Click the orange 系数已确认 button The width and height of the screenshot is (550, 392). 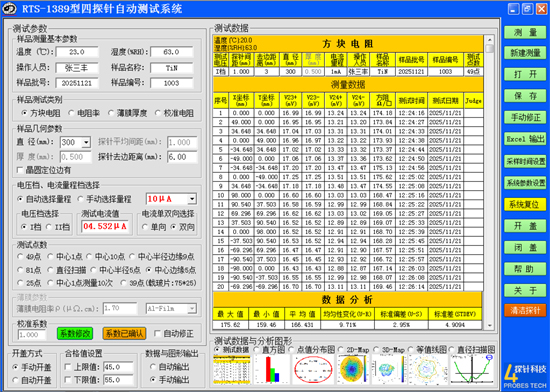click(125, 333)
